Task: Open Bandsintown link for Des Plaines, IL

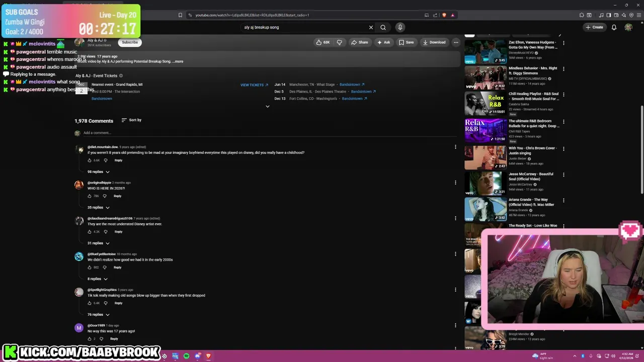Action: coord(363,92)
